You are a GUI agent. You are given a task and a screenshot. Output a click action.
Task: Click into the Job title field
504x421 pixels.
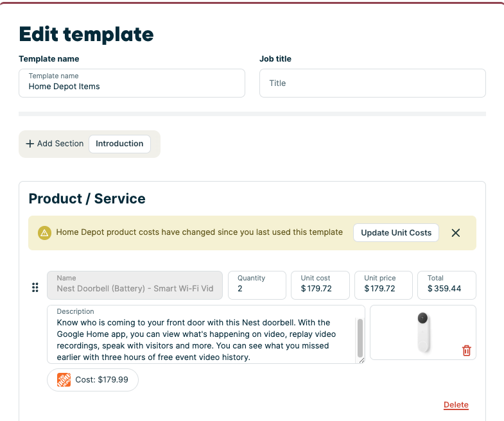coord(372,83)
